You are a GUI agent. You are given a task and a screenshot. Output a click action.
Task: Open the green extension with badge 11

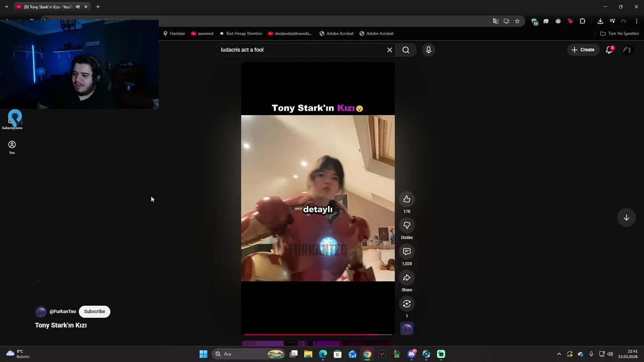click(x=534, y=22)
